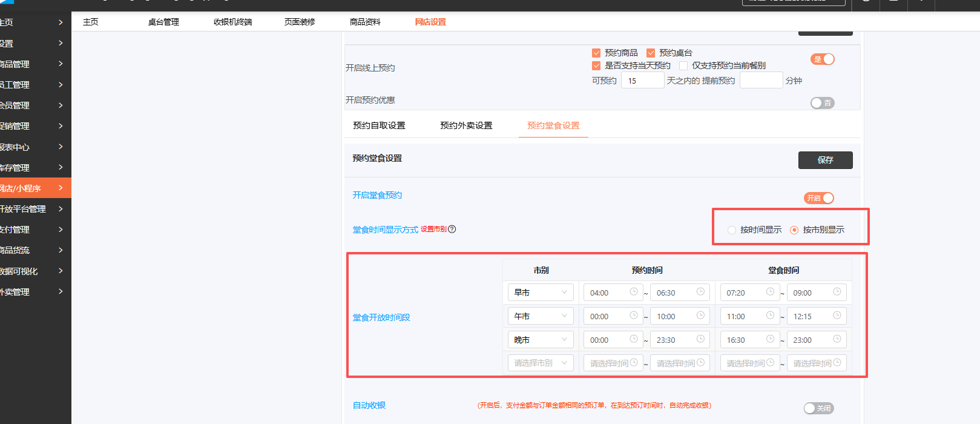
Task: Switch to the 预约外卖设置 tab
Action: pyautogui.click(x=466, y=125)
